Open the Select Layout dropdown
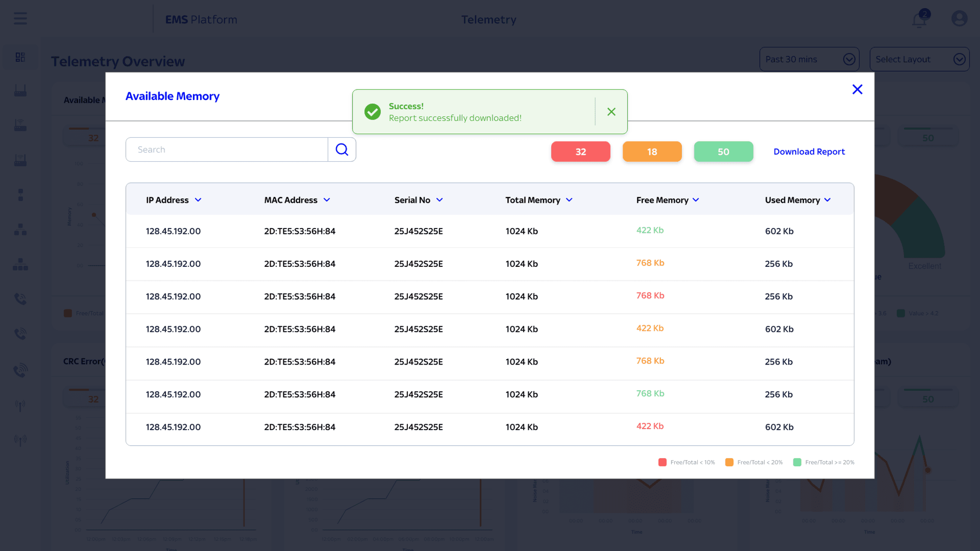This screenshot has width=980, height=551. click(x=919, y=59)
